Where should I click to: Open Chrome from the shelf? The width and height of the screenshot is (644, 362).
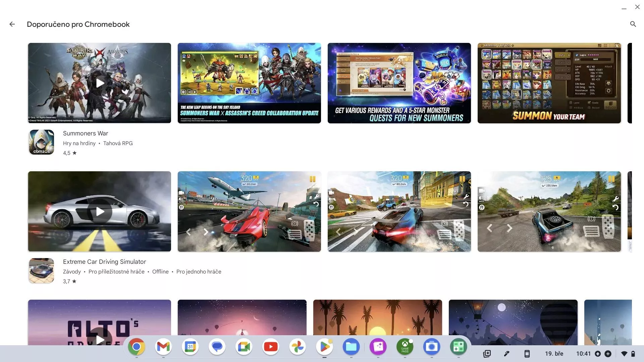coord(137,347)
